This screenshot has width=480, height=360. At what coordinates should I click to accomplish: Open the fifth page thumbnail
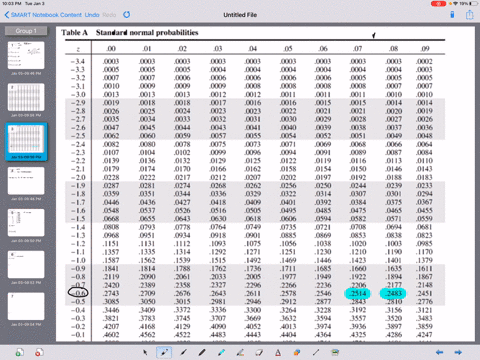click(26, 223)
